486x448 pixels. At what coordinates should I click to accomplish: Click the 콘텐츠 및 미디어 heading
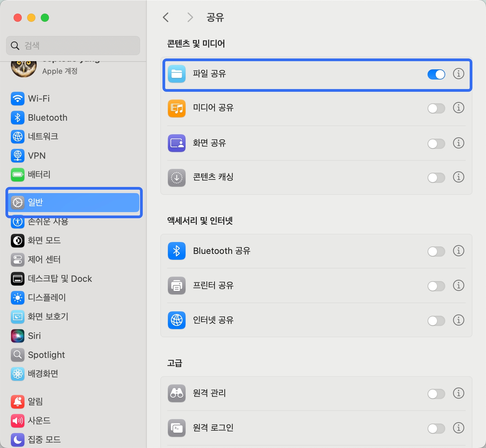(x=196, y=44)
